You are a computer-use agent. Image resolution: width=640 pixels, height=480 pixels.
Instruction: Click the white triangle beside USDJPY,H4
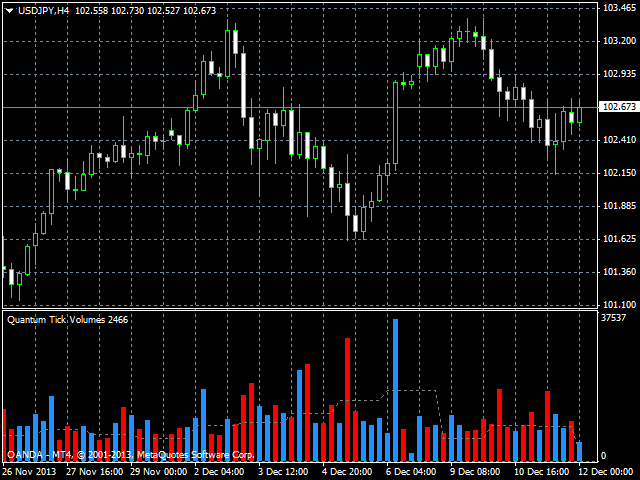(9, 11)
